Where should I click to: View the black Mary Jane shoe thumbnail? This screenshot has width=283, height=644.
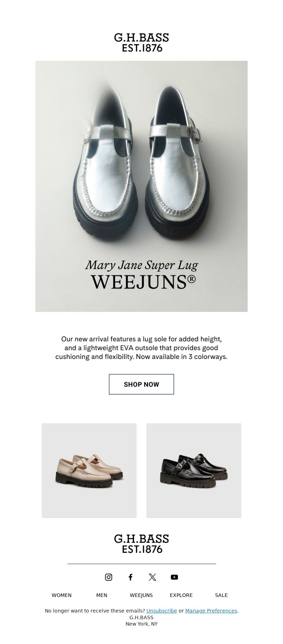tap(194, 471)
